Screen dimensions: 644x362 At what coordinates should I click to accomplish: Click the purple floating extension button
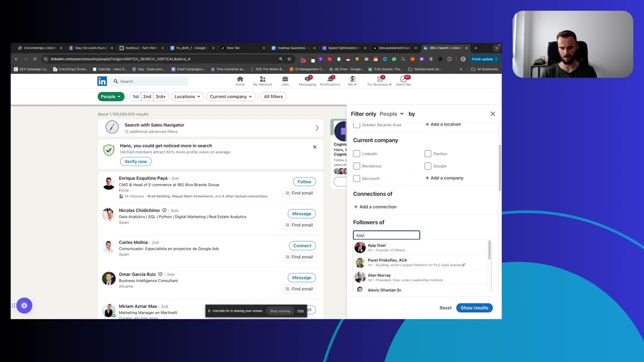click(x=24, y=305)
